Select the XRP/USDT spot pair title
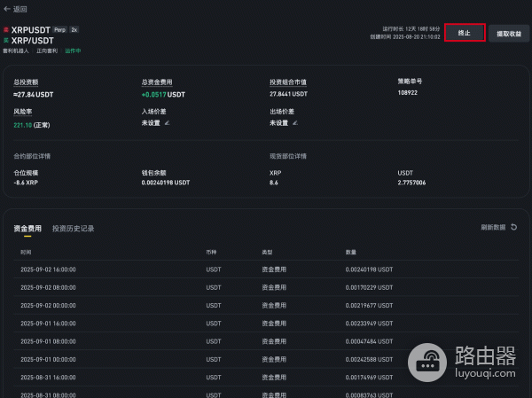Viewport: 532px width, 398px height. [x=32, y=41]
